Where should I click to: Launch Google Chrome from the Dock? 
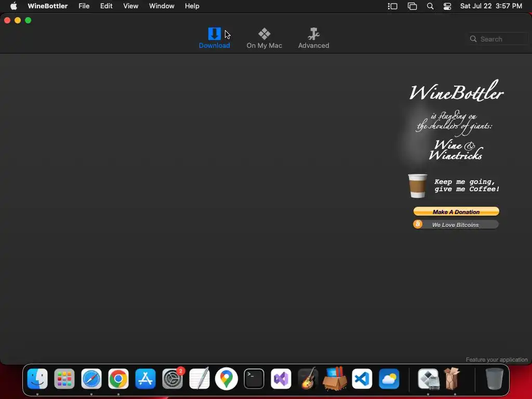[x=118, y=379]
